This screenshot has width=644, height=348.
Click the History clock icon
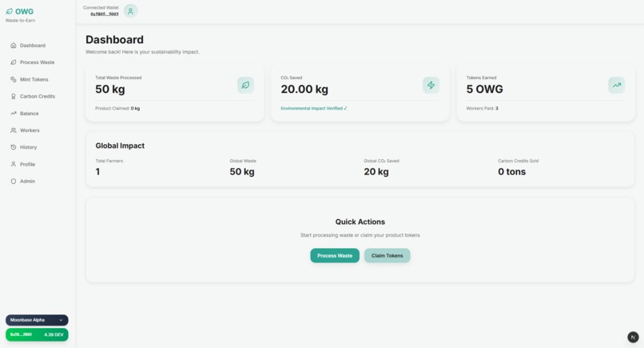[x=13, y=147]
